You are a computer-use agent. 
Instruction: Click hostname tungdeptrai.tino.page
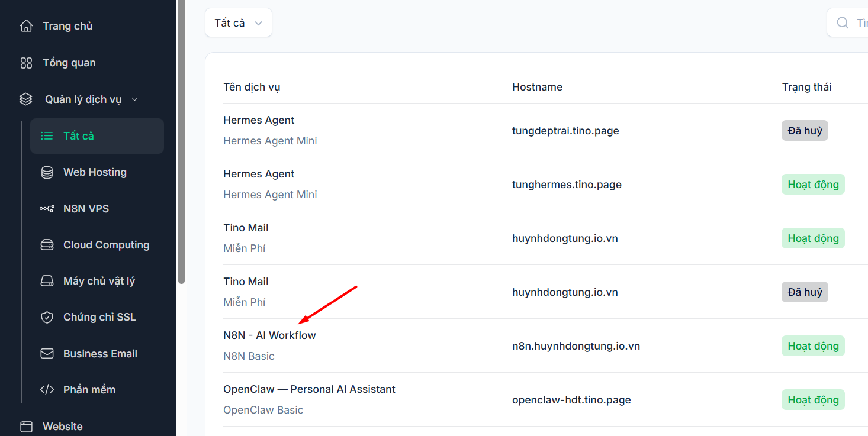click(x=565, y=131)
